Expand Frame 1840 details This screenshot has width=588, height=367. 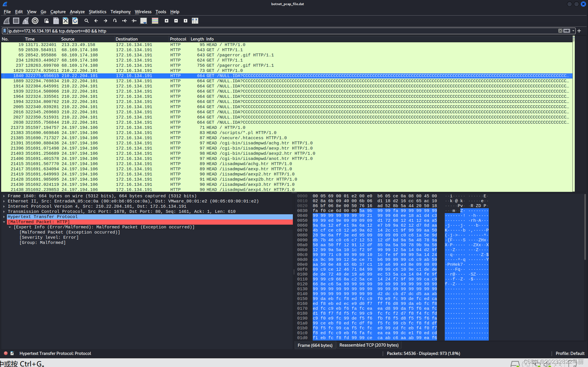[x=4, y=196]
